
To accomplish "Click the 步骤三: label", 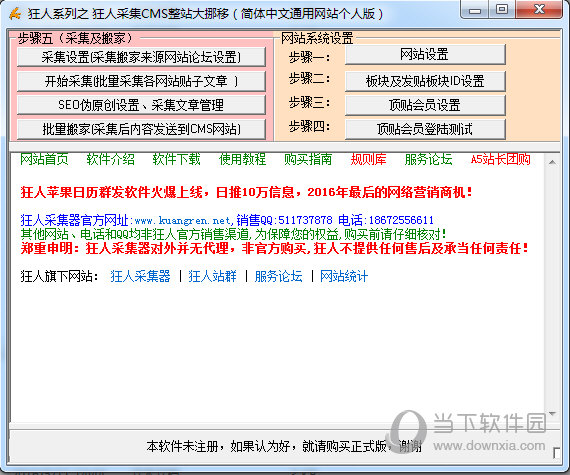I will tap(309, 102).
